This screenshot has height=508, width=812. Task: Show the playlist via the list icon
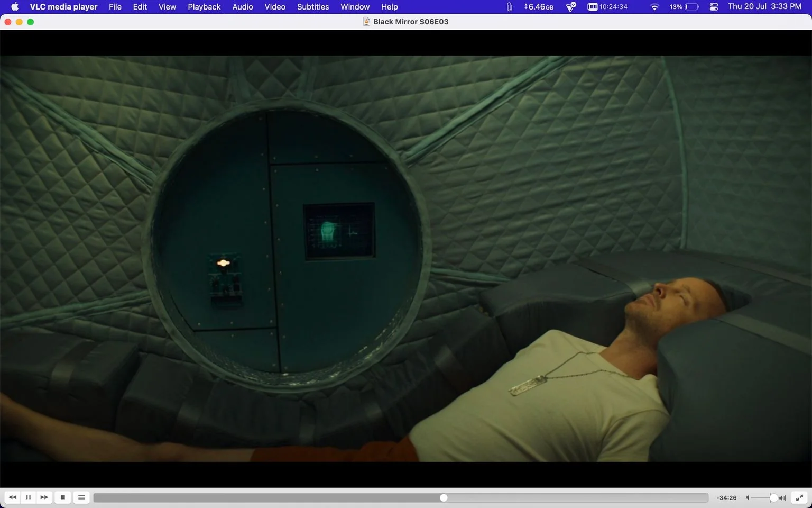coord(81,497)
